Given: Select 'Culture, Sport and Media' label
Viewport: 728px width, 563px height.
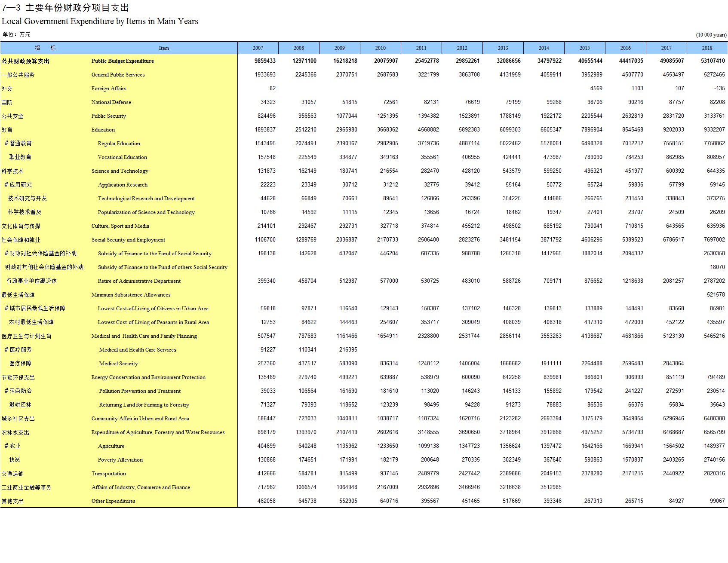Looking at the screenshot, I should click(120, 226).
